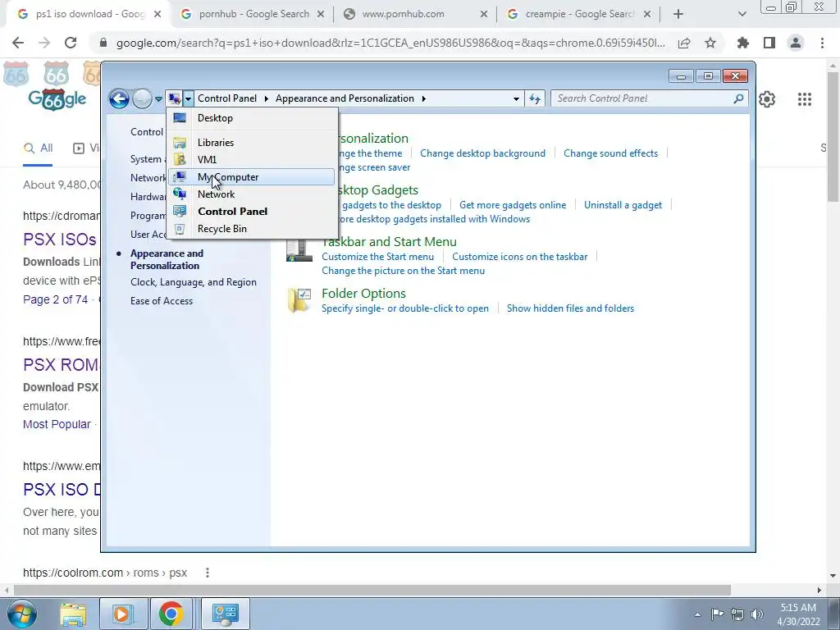Open Chrome three-dot menu
Image resolution: width=840 pixels, height=630 pixels.
click(822, 43)
